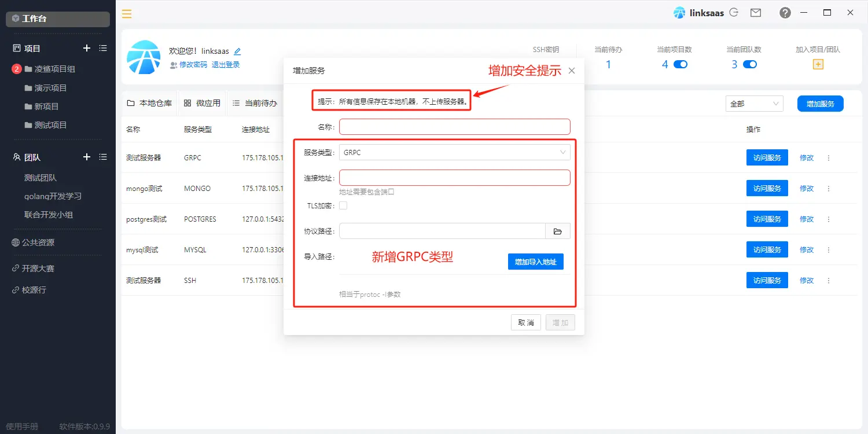Click 修改 for postgres测试 row
This screenshot has height=434, width=868.
pos(807,219)
